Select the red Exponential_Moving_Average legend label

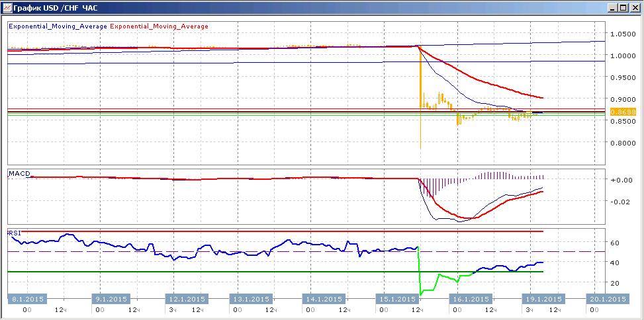click(x=160, y=26)
